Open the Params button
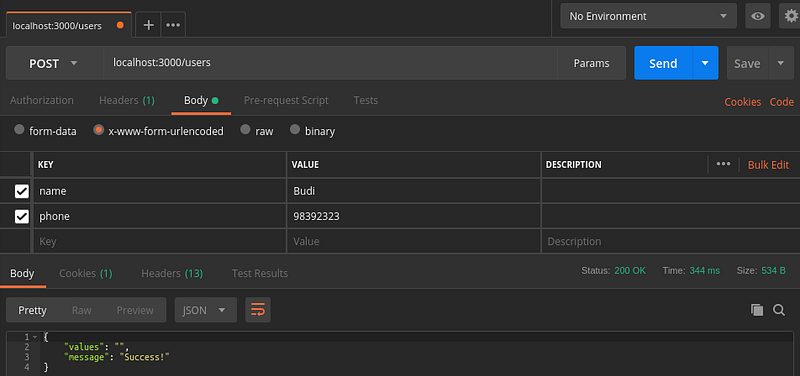The width and height of the screenshot is (800, 376). pyautogui.click(x=591, y=63)
